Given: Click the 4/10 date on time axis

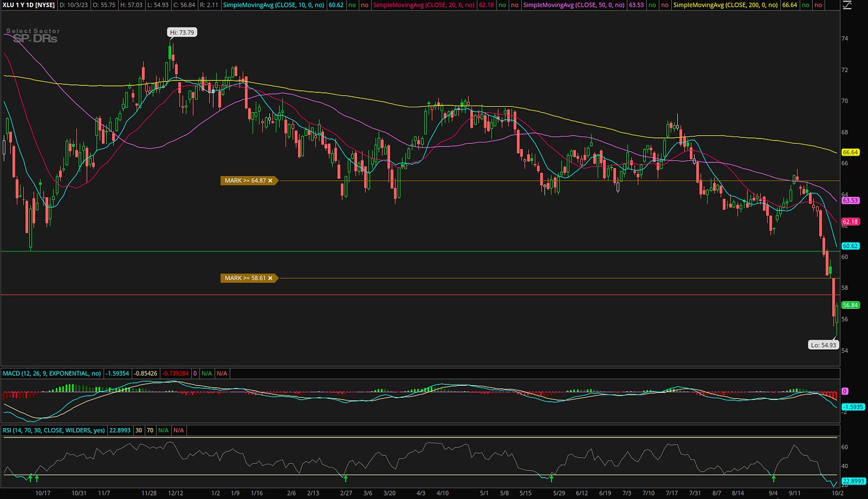Looking at the screenshot, I should point(443,494).
